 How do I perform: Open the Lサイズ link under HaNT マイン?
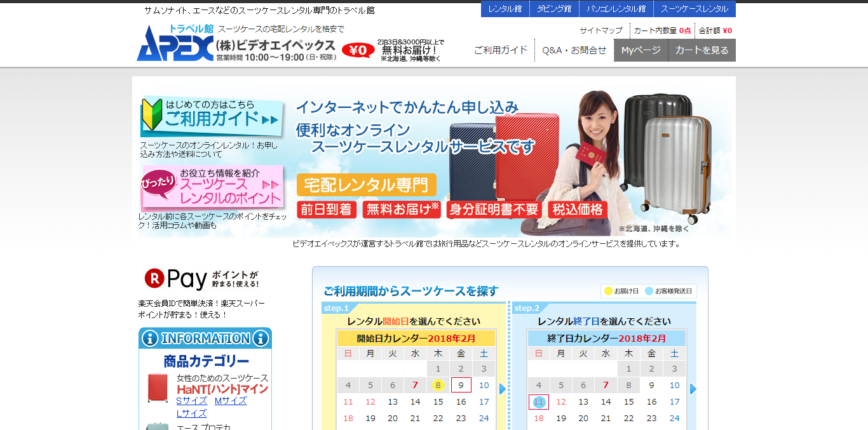click(192, 413)
